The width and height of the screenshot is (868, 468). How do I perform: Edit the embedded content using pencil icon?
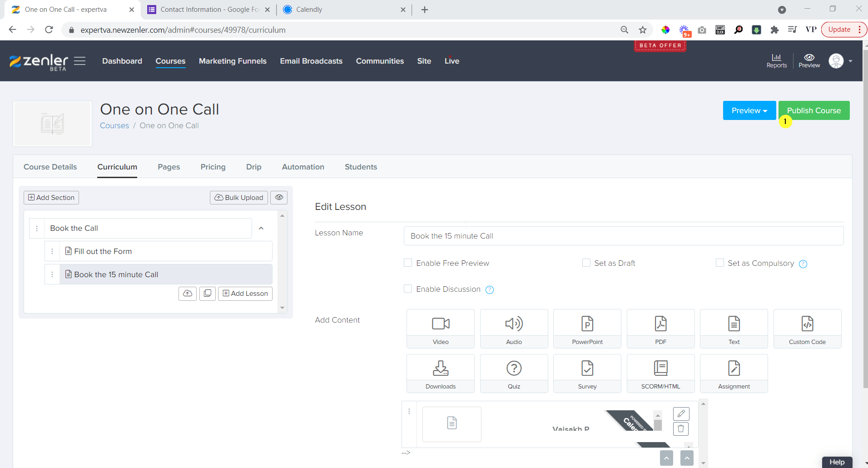pyautogui.click(x=680, y=413)
